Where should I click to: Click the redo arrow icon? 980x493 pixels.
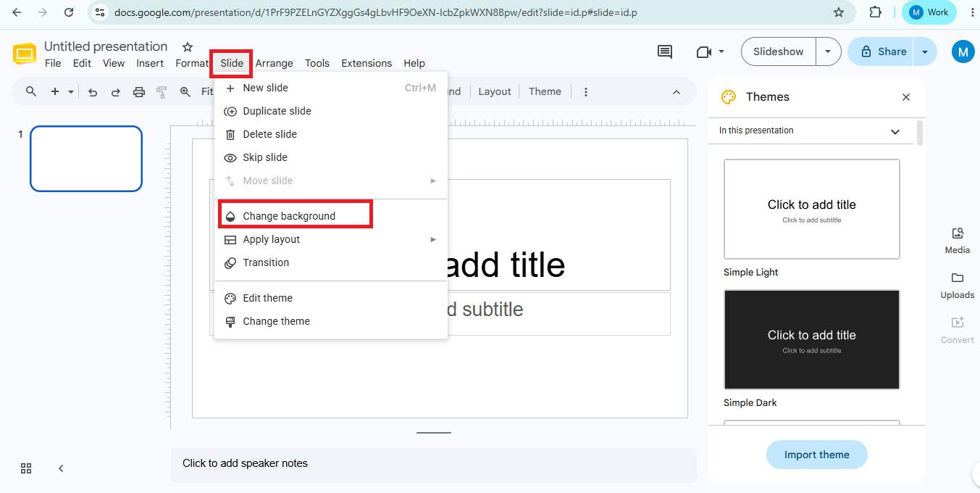(x=116, y=91)
